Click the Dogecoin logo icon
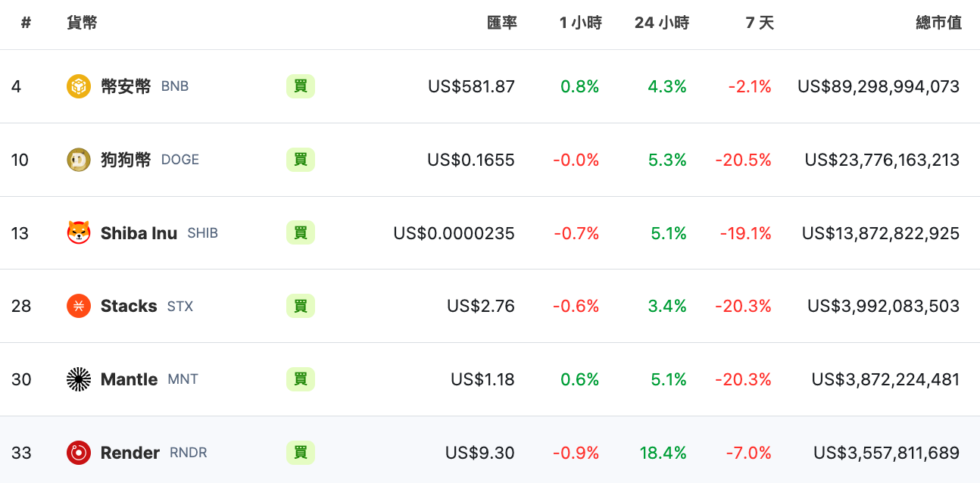The image size is (980, 483). coord(79,160)
